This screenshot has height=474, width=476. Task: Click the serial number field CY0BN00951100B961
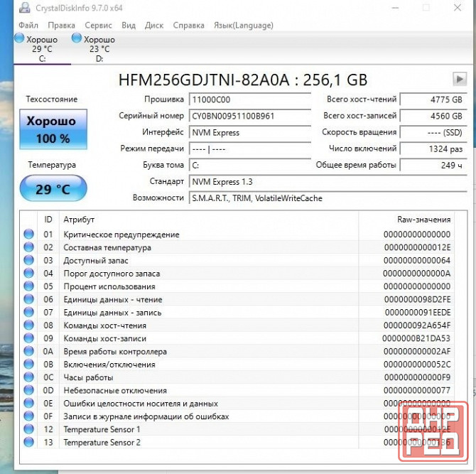click(x=250, y=116)
